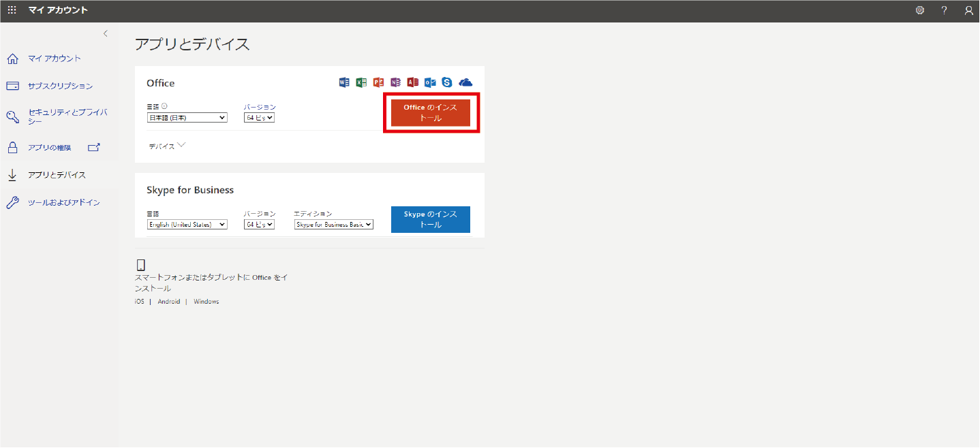Open セキュリティとプライバシー in the sidebar

point(67,116)
